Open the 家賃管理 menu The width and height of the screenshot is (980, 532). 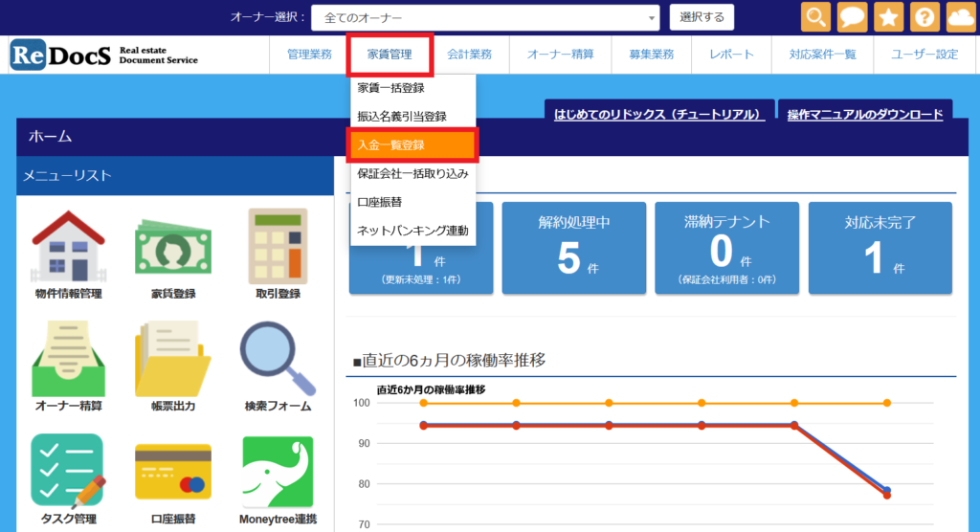(390, 55)
